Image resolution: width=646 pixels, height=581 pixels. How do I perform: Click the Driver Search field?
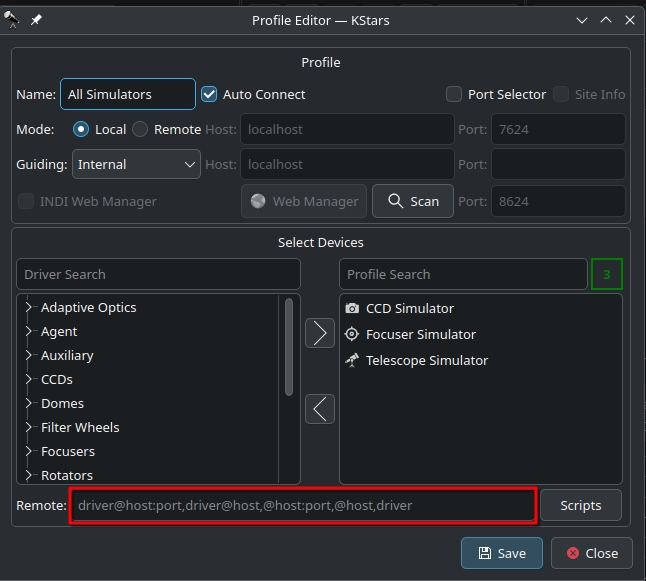point(158,274)
